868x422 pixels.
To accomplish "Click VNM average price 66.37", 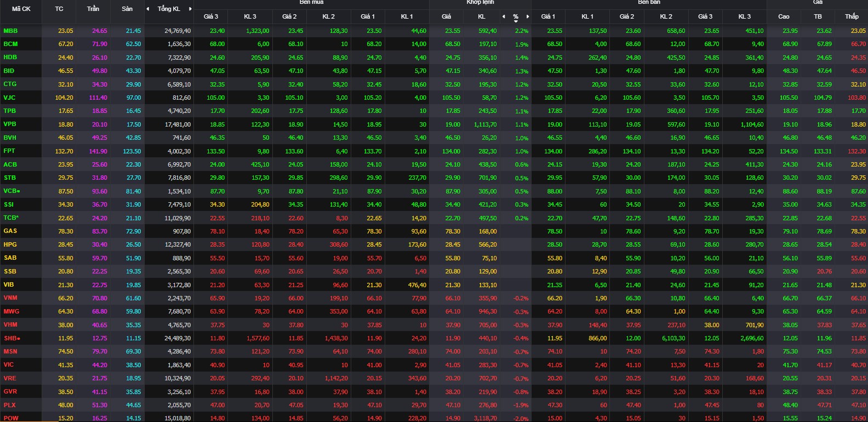I will (x=824, y=298).
